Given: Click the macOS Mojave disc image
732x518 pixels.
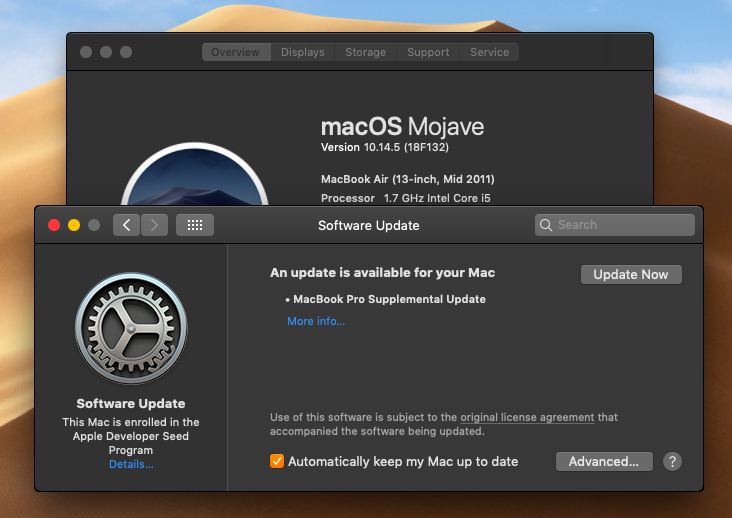Looking at the screenshot, I should pyautogui.click(x=195, y=174).
